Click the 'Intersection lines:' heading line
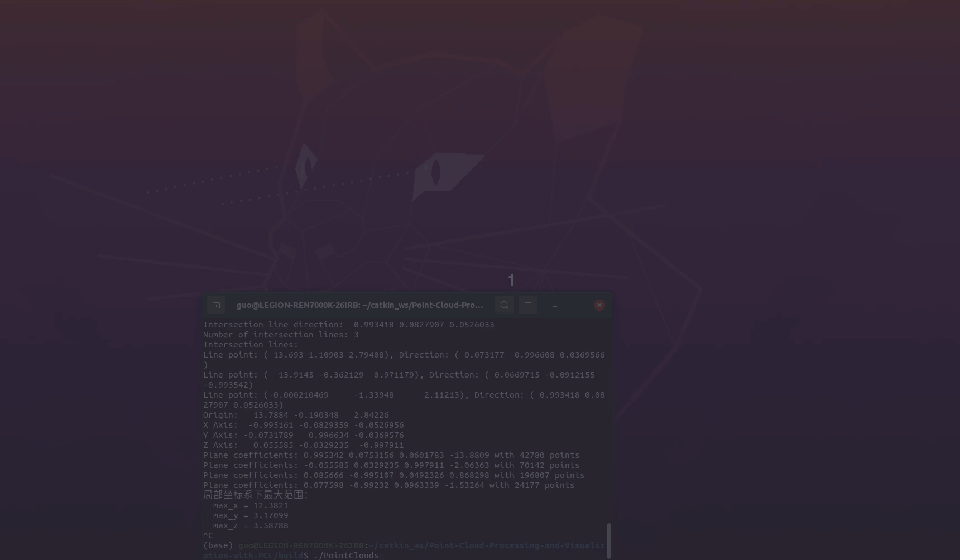The image size is (960, 560). click(251, 345)
